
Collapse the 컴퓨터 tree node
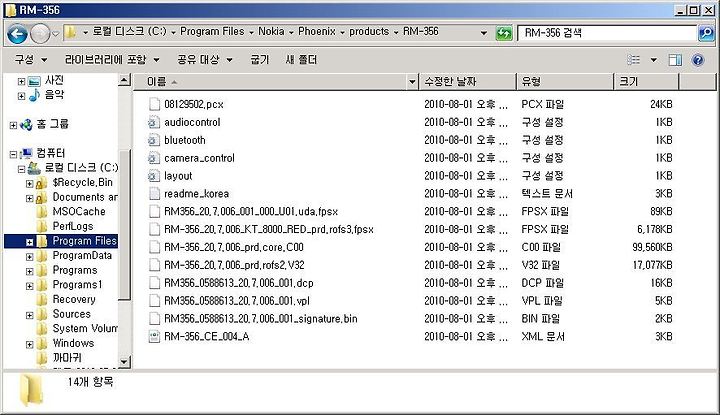pos(13,154)
